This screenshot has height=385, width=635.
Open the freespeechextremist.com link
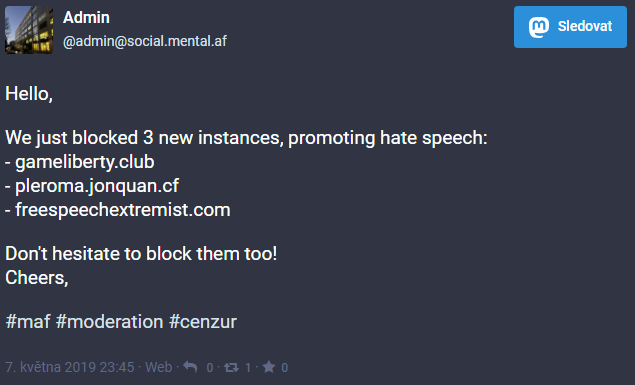(x=123, y=210)
